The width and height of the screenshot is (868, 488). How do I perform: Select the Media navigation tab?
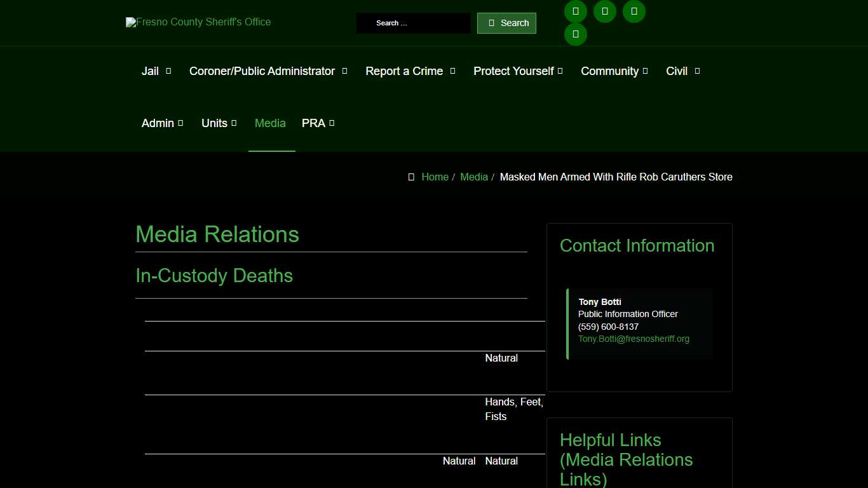pos(270,123)
